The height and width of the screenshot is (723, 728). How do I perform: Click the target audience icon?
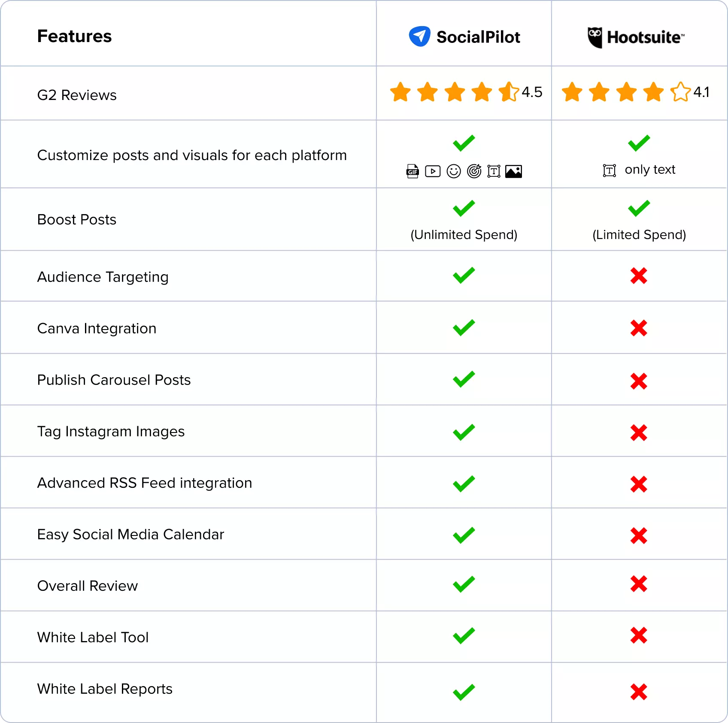click(x=474, y=171)
